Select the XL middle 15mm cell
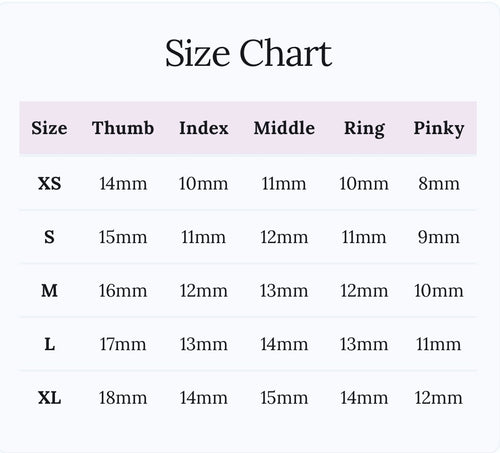The image size is (500, 453). (x=284, y=398)
